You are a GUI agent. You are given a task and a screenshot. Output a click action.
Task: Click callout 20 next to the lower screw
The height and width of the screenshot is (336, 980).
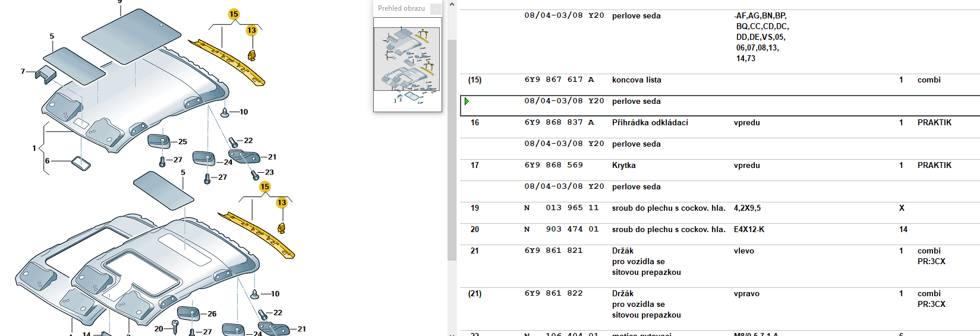[x=159, y=328]
